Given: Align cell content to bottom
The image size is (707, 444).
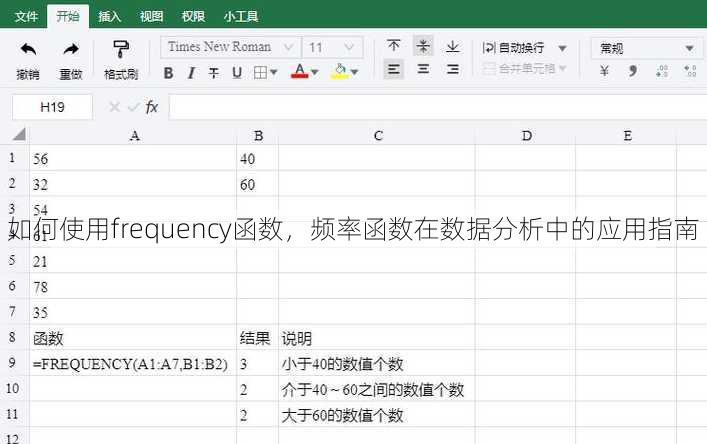Looking at the screenshot, I should click(x=453, y=46).
